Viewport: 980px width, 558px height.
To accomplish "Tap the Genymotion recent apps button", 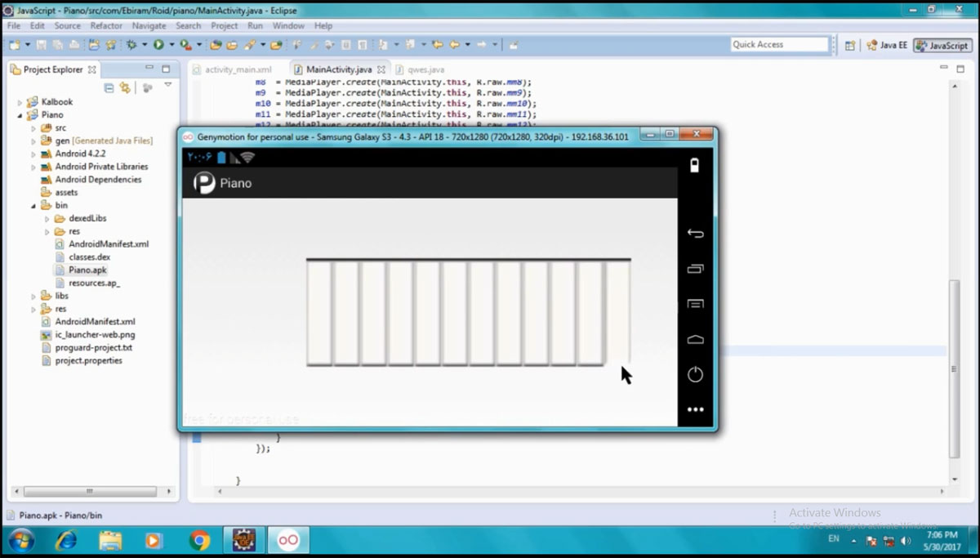I will (x=695, y=269).
